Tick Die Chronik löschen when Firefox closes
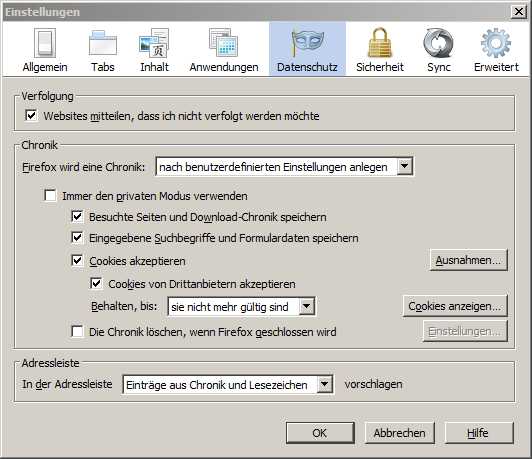Image resolution: width=532 pixels, height=459 pixels. (x=77, y=331)
